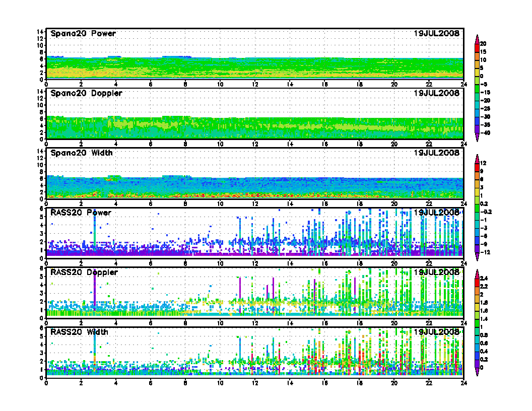Click the '-30' label on the top color bar
The image size is (532, 411).
pyautogui.click(x=485, y=117)
